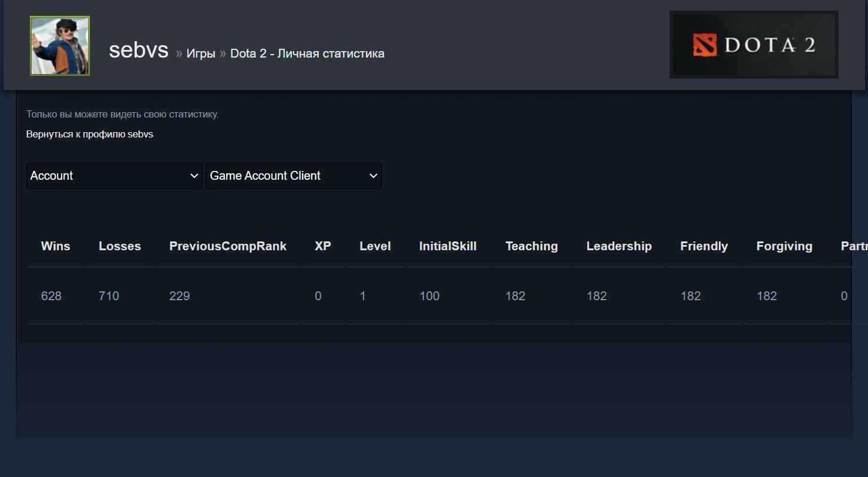Click the sebvs profile avatar picture
Screen dimensions: 868x477
coord(60,46)
